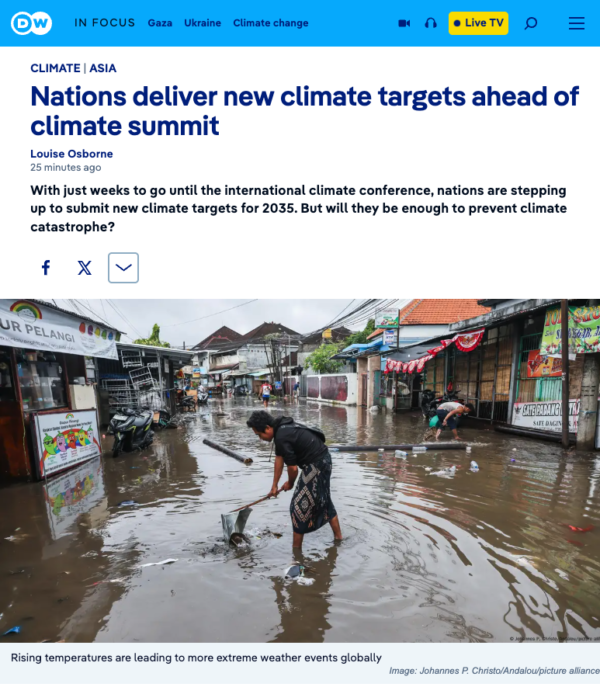Click the Live TV button
Image resolution: width=600 pixels, height=694 pixels.
click(x=478, y=23)
